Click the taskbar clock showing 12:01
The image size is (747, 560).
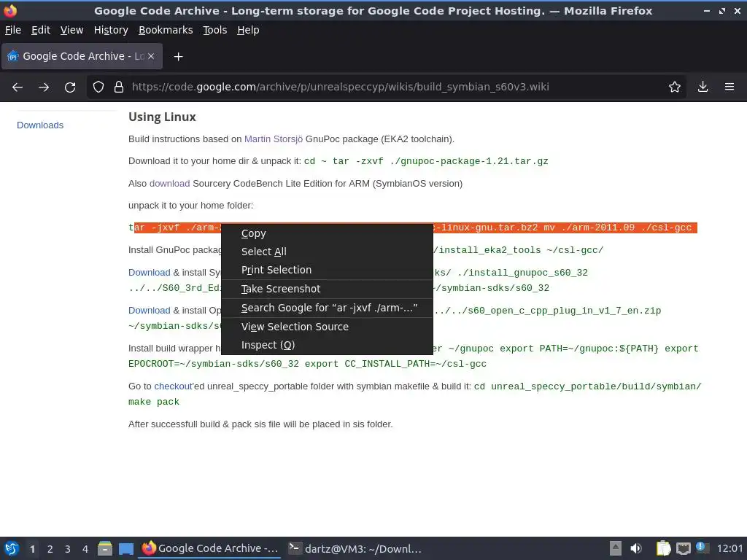click(729, 548)
